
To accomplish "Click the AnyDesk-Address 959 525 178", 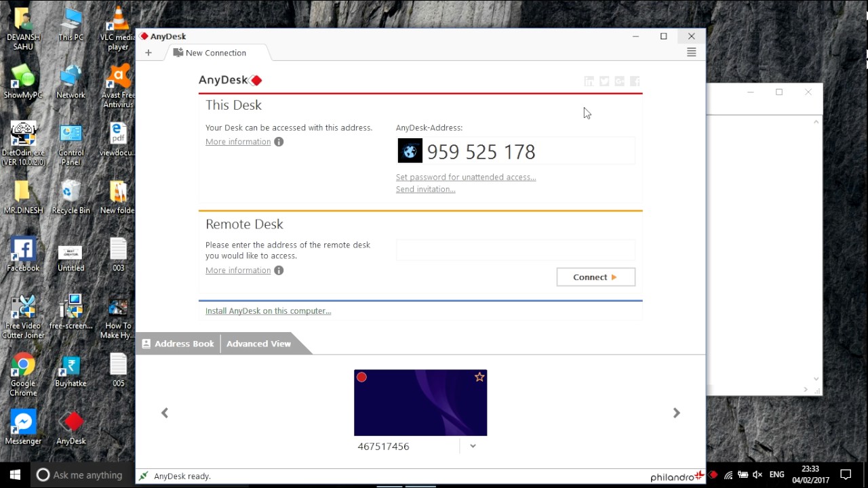I will pyautogui.click(x=481, y=152).
